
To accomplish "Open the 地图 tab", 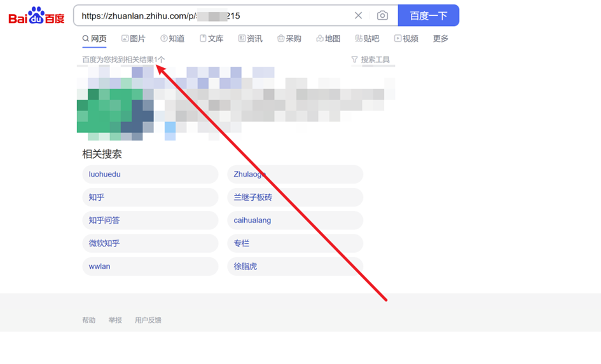I will tap(328, 39).
